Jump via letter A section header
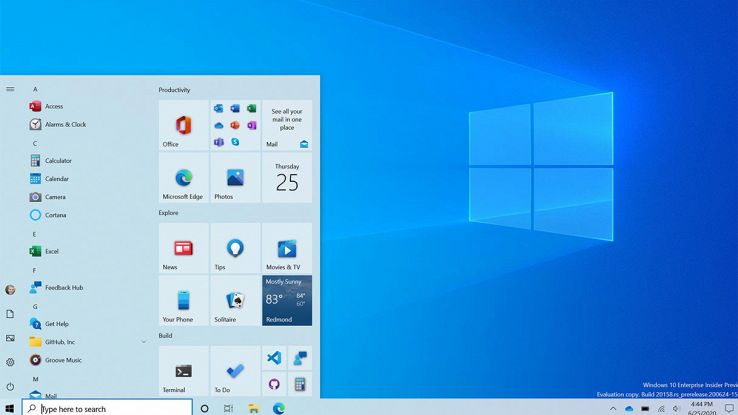Screen dimensions: 738x415 (x=35, y=89)
